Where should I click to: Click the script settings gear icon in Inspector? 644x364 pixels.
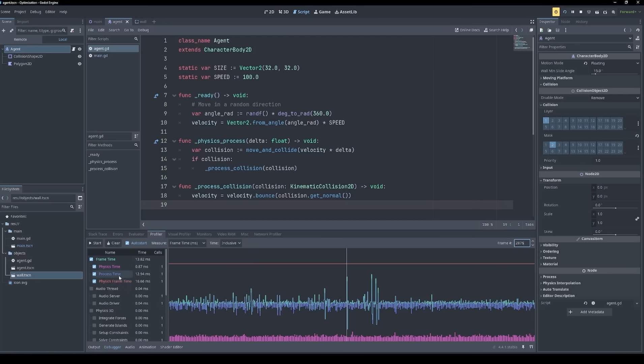(x=593, y=303)
